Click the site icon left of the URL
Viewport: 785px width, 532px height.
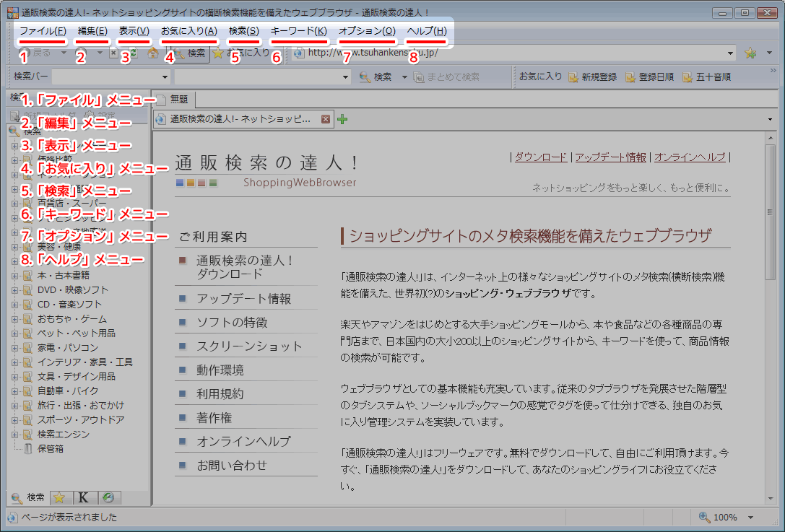point(299,53)
